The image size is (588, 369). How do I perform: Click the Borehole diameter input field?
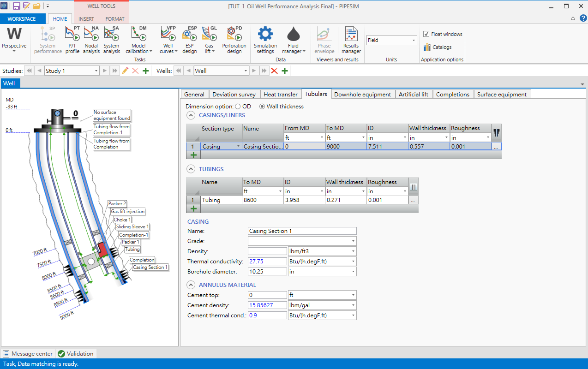267,272
